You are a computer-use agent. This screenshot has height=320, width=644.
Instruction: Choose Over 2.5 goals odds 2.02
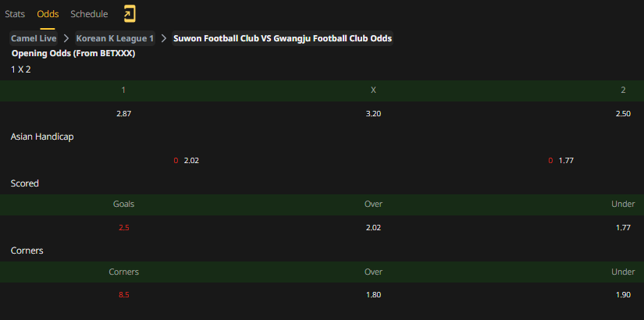tap(373, 228)
